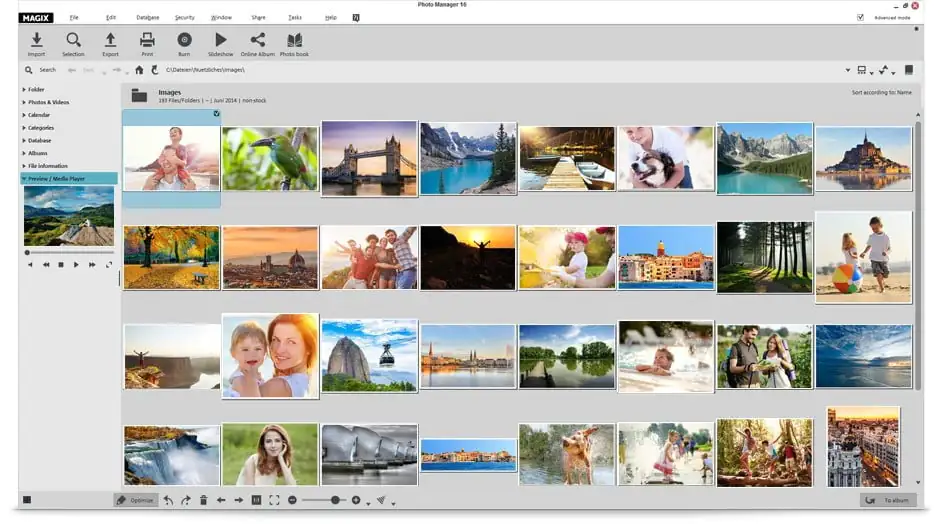This screenshot has height=524, width=940.
Task: Click the To album button
Action: point(887,500)
